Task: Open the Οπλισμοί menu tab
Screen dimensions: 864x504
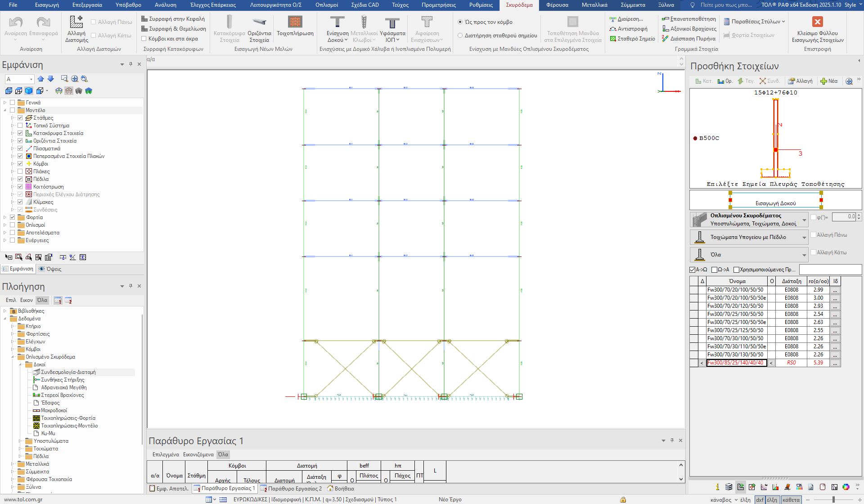Action: click(326, 5)
